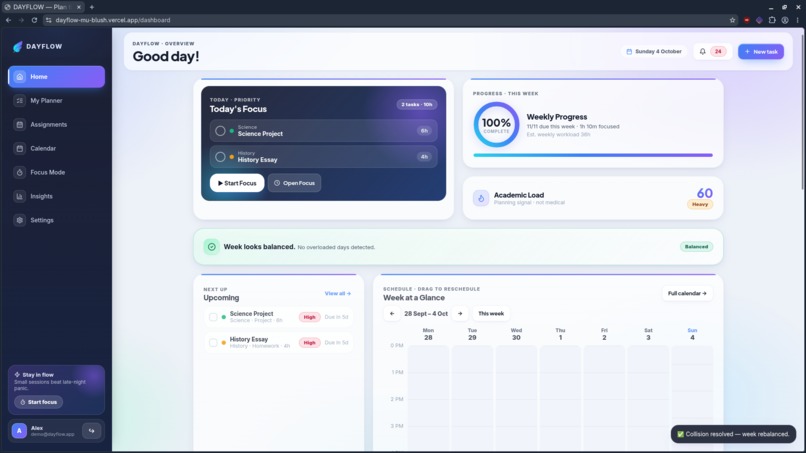
Task: Click the Home icon in sidebar
Action: click(20, 77)
